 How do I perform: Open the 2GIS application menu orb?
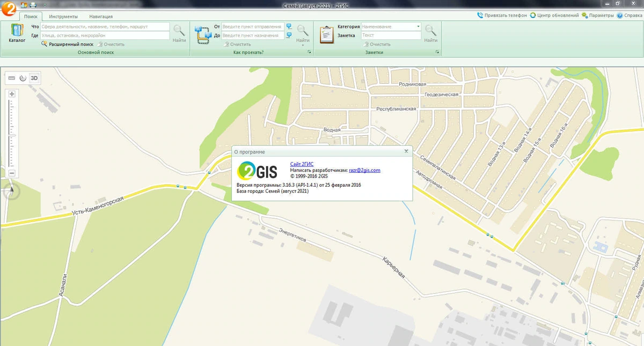click(x=8, y=9)
